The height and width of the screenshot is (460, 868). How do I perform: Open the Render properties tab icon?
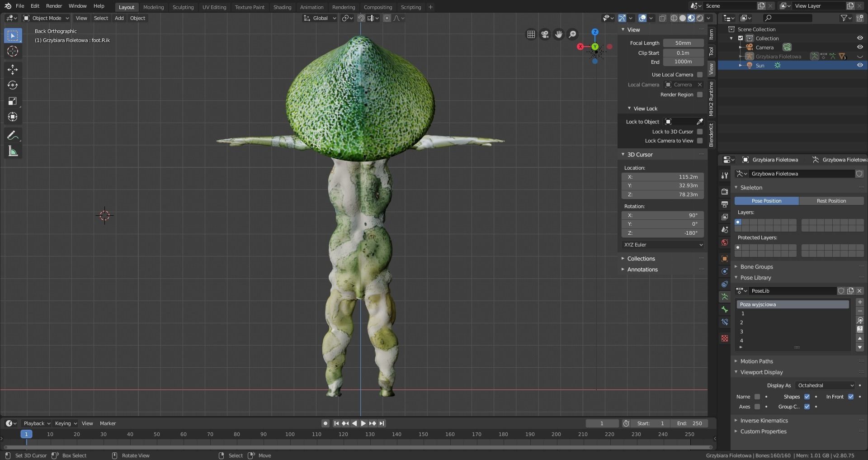725,191
